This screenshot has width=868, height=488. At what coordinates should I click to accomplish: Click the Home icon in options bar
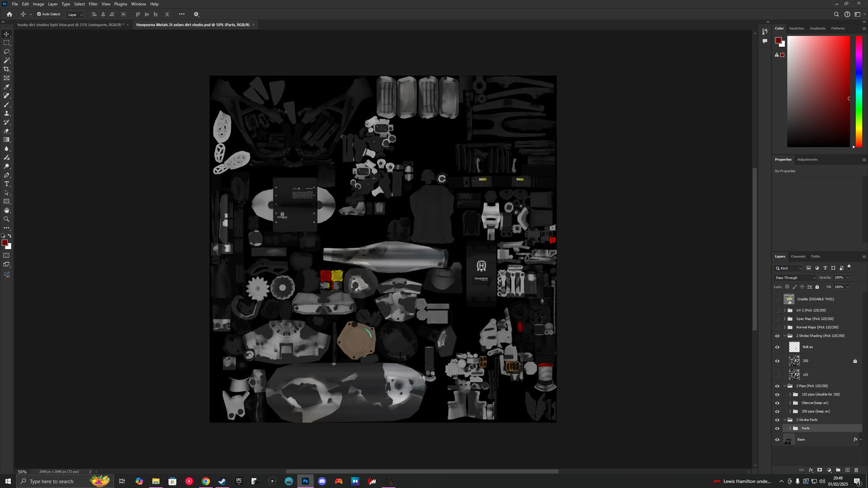(x=9, y=14)
